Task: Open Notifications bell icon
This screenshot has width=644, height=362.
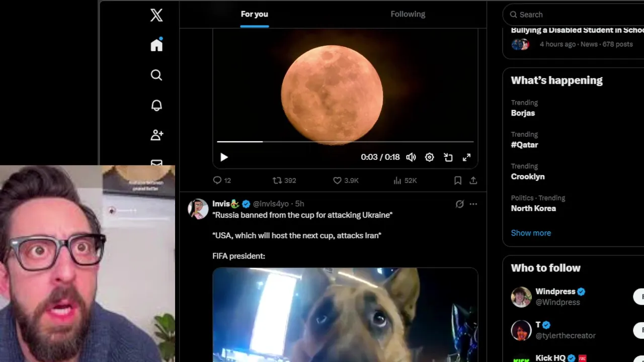Action: pos(156,105)
